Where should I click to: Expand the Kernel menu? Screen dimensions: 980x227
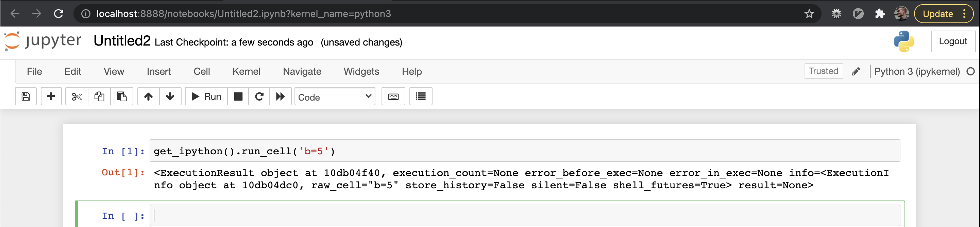click(x=247, y=71)
